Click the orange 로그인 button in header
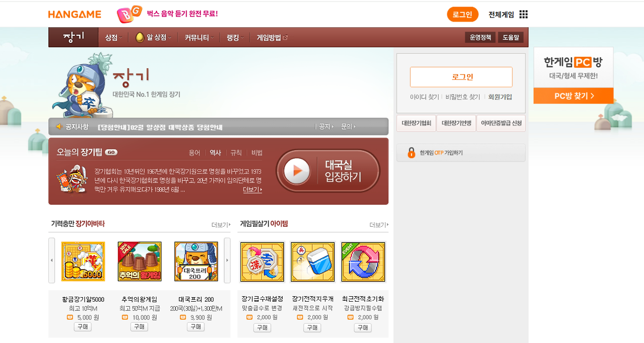644x343 pixels. [x=462, y=14]
